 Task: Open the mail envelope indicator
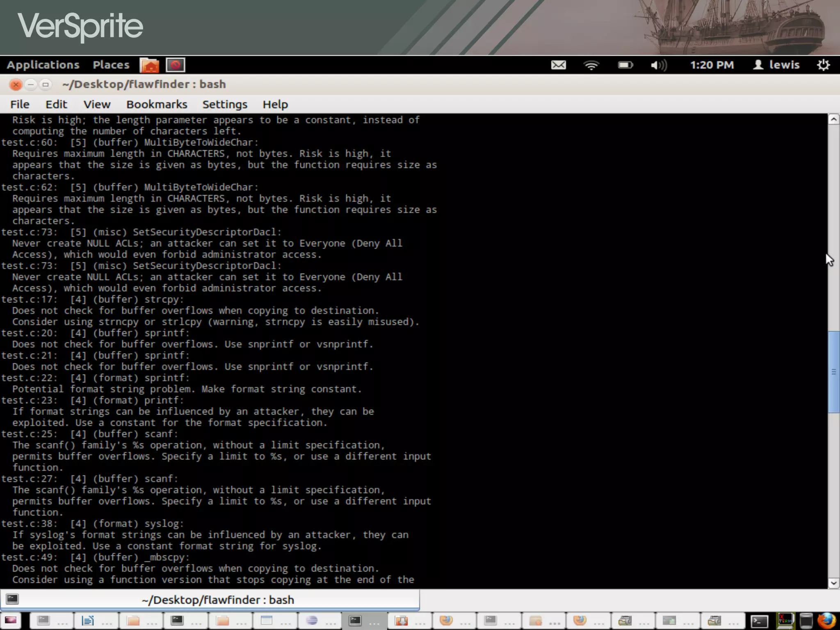point(558,65)
